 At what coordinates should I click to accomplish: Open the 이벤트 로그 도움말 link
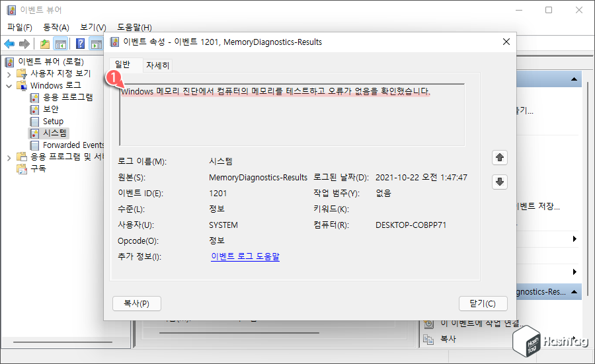pos(245,256)
